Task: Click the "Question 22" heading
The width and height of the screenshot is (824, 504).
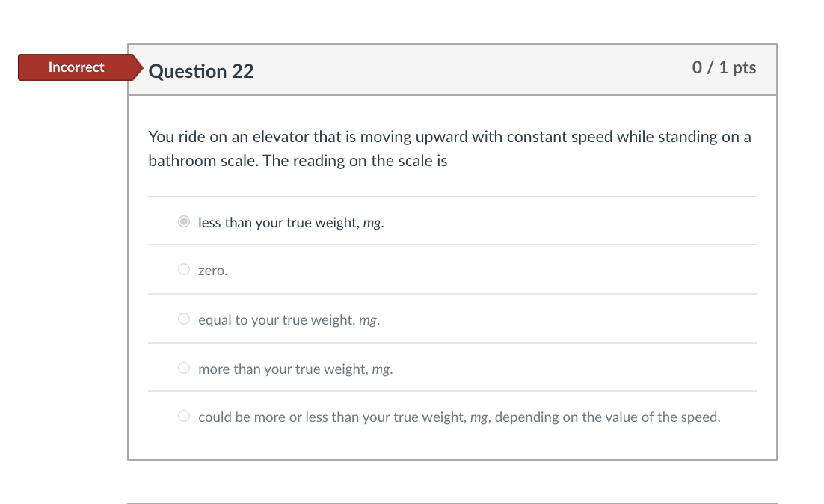Action: (x=201, y=71)
